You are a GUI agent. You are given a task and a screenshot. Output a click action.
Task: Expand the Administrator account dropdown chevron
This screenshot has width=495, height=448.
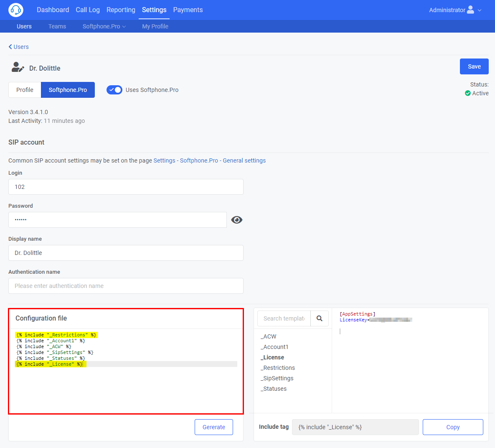click(480, 10)
